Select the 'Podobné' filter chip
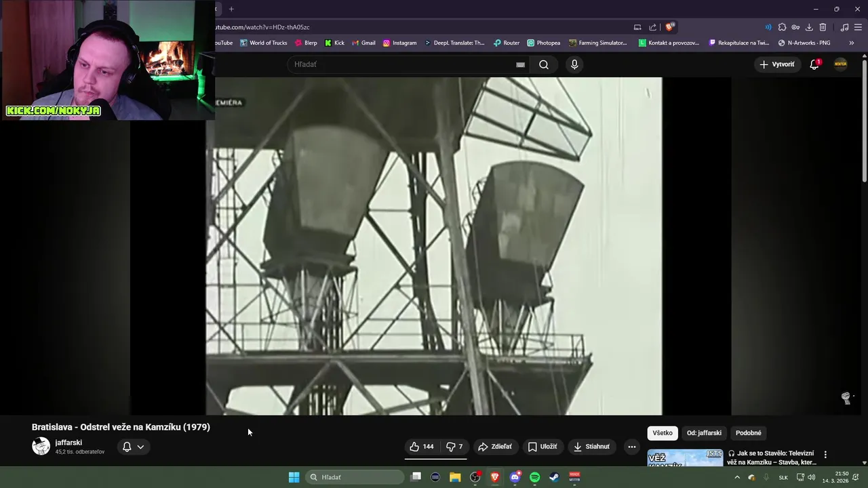868x488 pixels. pos(749,433)
